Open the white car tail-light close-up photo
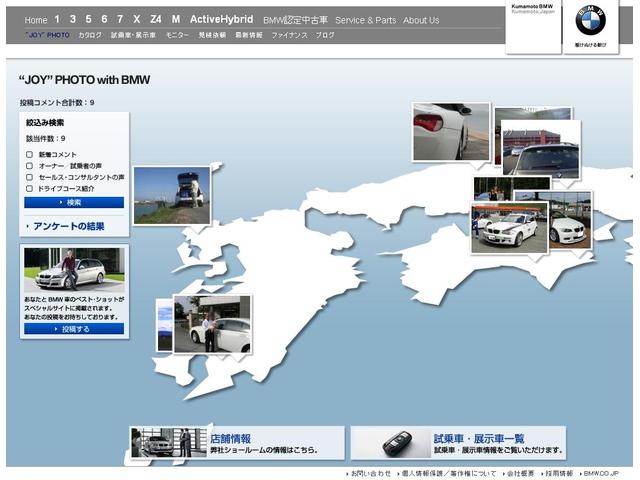Viewport: 640px width, 480px height. 451,132
